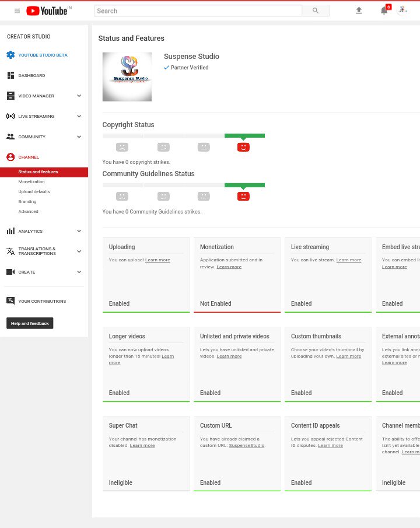Click the YouTube Studio Beta gear icon
The image size is (420, 528).
coord(10,55)
